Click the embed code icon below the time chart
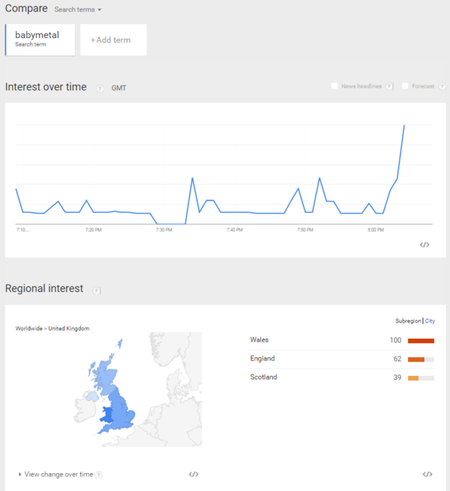Viewport: 450px width, 491px height. click(x=424, y=245)
